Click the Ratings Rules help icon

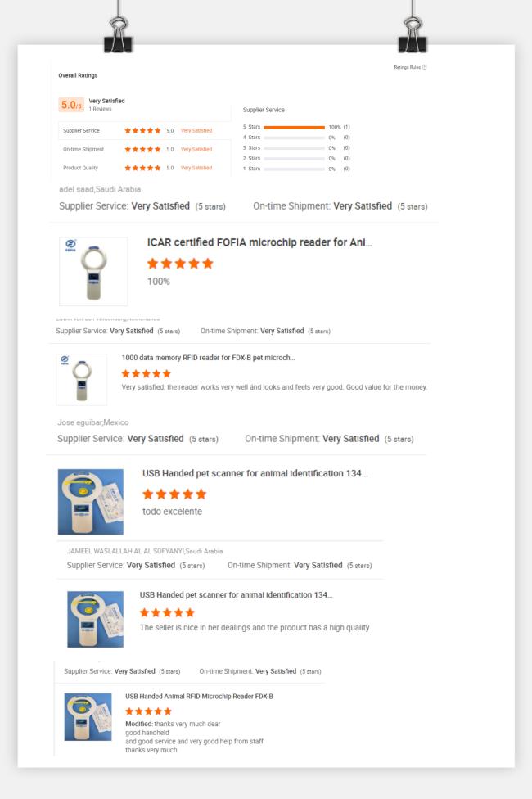click(424, 67)
